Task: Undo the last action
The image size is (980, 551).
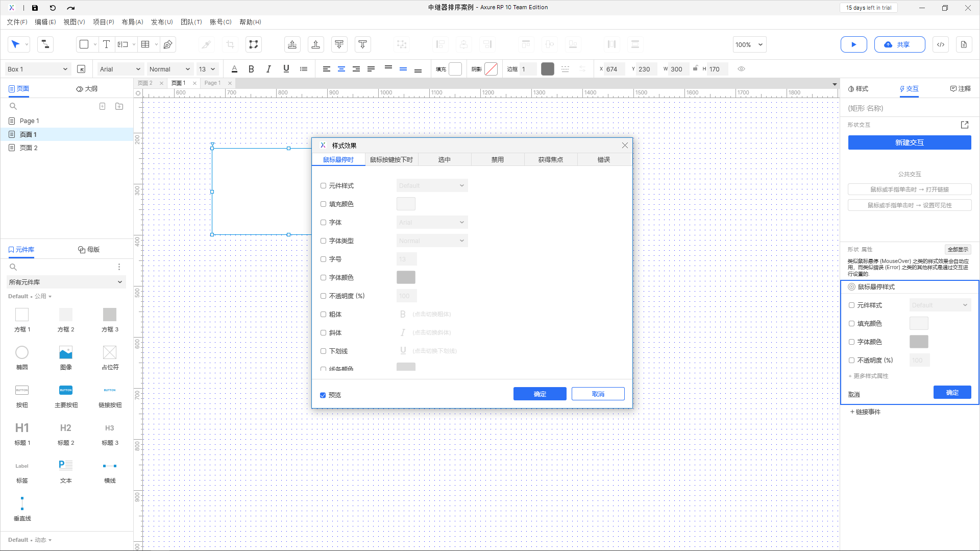Action: coord(53,8)
